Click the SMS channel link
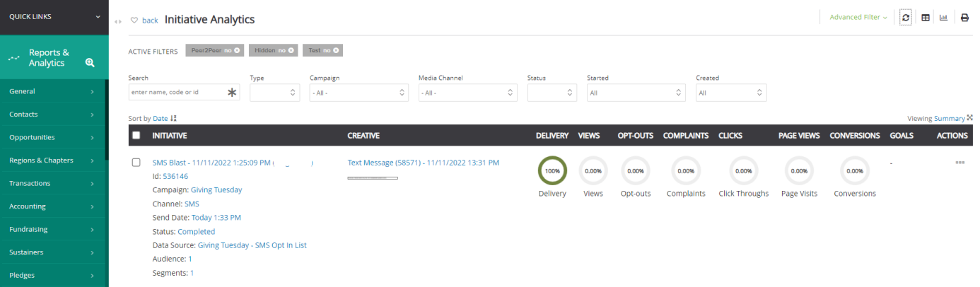Screen dimensions: 980x287 (x=192, y=204)
